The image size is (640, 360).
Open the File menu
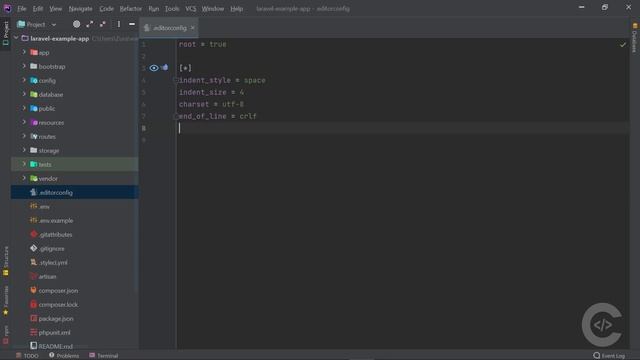(x=22, y=9)
